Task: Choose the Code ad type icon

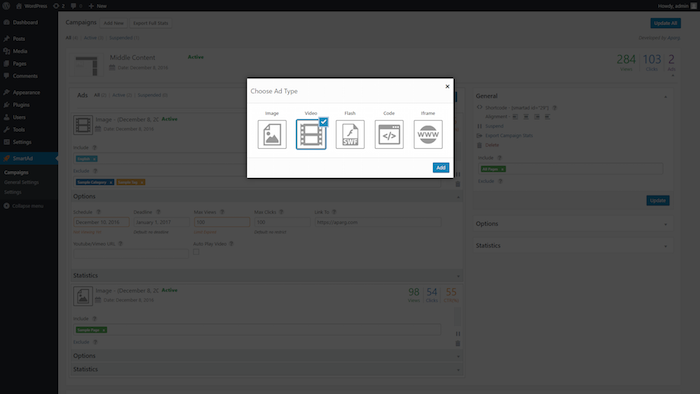Action: (389, 134)
